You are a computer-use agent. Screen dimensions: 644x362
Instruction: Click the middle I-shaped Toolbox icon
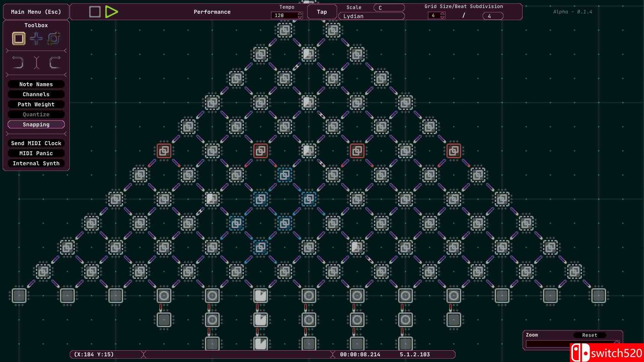coord(36,63)
